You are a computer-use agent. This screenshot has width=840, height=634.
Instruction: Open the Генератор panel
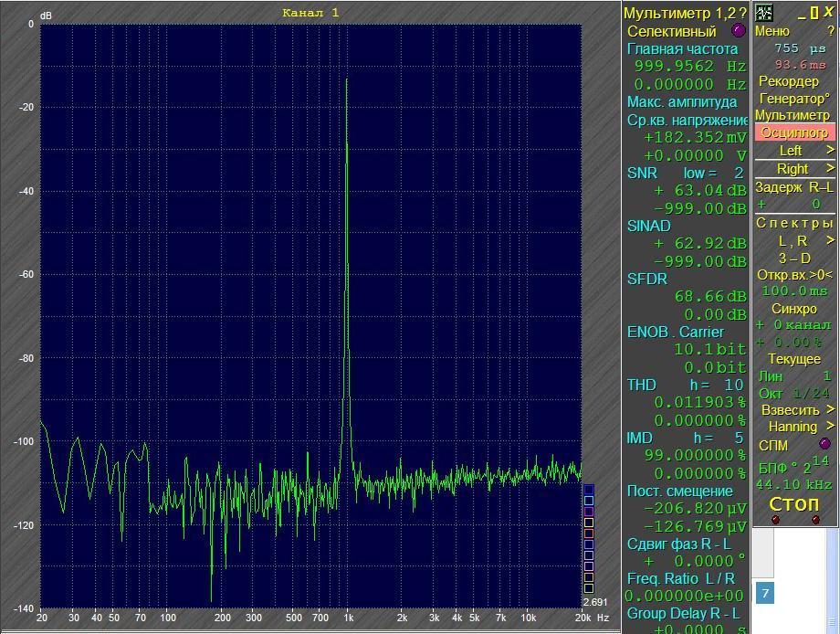(x=794, y=100)
